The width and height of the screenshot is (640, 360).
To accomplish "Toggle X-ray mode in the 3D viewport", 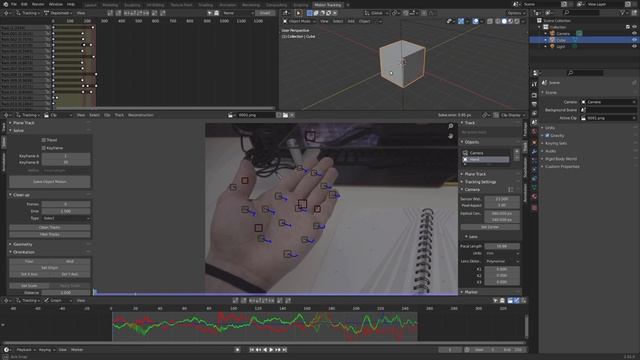I will (490, 21).
